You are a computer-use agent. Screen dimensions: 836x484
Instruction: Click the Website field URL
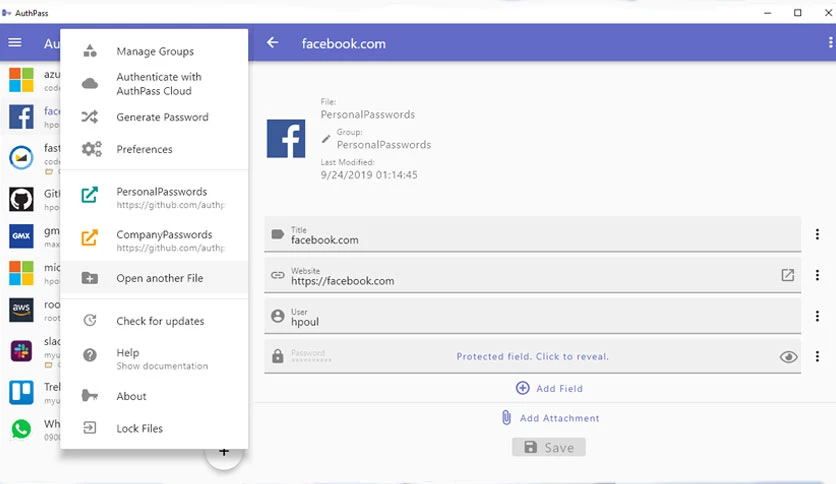pos(532,276)
